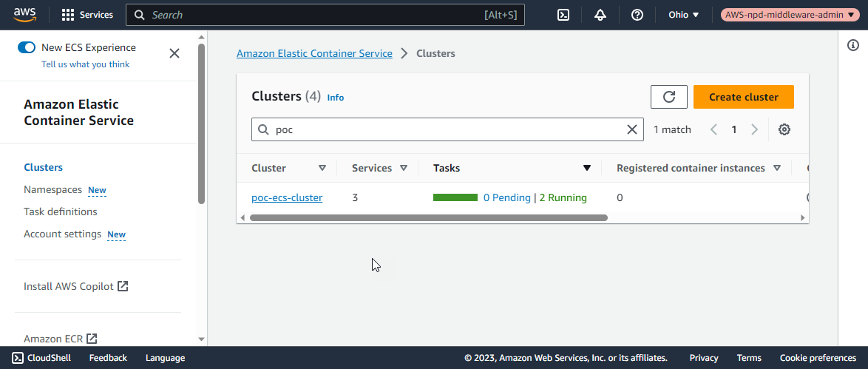Open the AWS home logo
Image resolution: width=868 pixels, height=369 pixels.
coord(25,14)
